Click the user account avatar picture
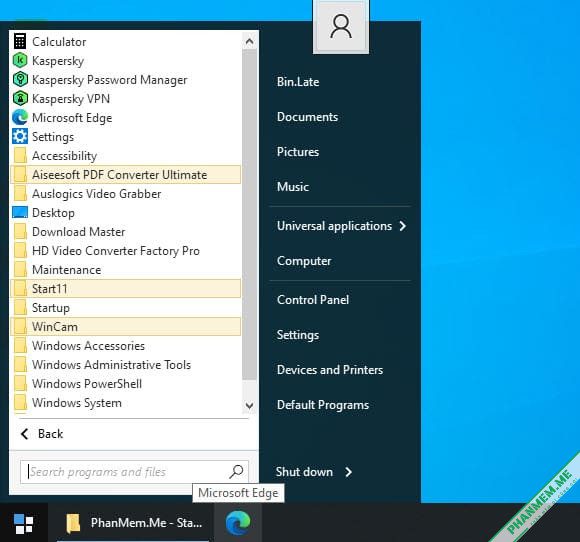The height and width of the screenshot is (542, 580). point(341,26)
